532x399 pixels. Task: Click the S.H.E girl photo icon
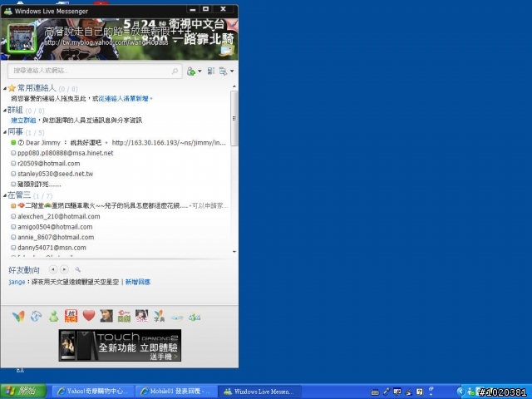142,316
